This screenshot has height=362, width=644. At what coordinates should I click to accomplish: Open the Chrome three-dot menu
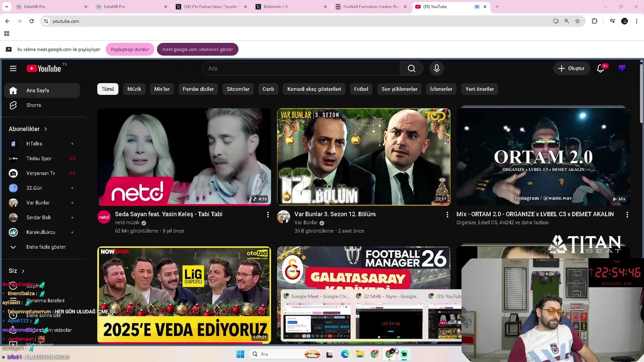[x=637, y=21]
